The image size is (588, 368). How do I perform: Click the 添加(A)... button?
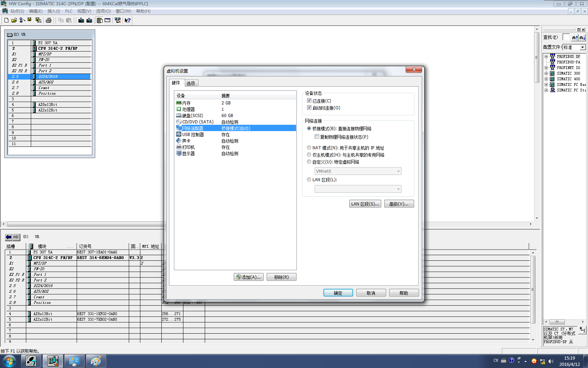click(248, 277)
